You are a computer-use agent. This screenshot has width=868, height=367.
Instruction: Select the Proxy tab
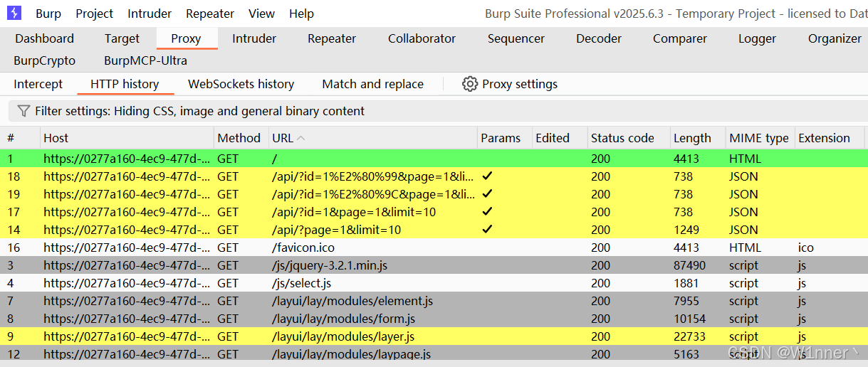pyautogui.click(x=186, y=38)
